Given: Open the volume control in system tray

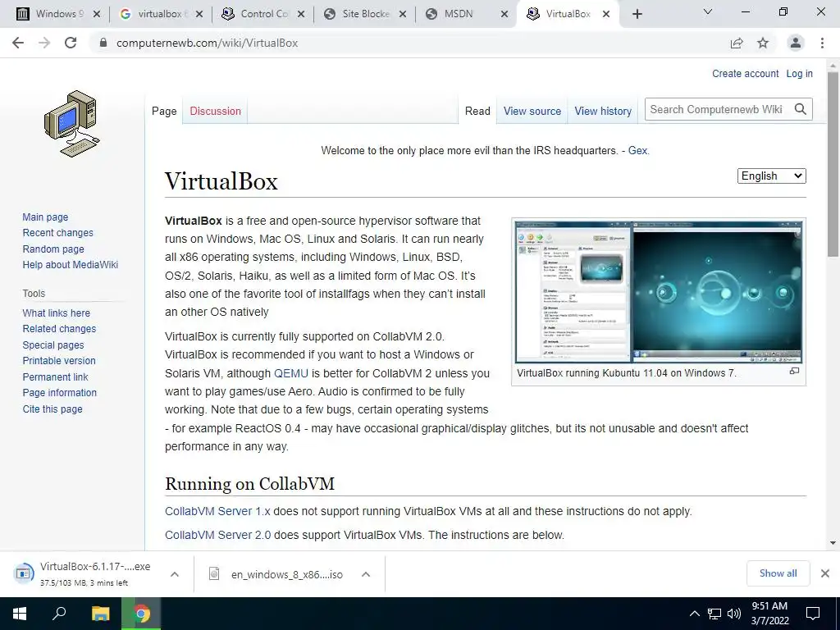Looking at the screenshot, I should [734, 614].
